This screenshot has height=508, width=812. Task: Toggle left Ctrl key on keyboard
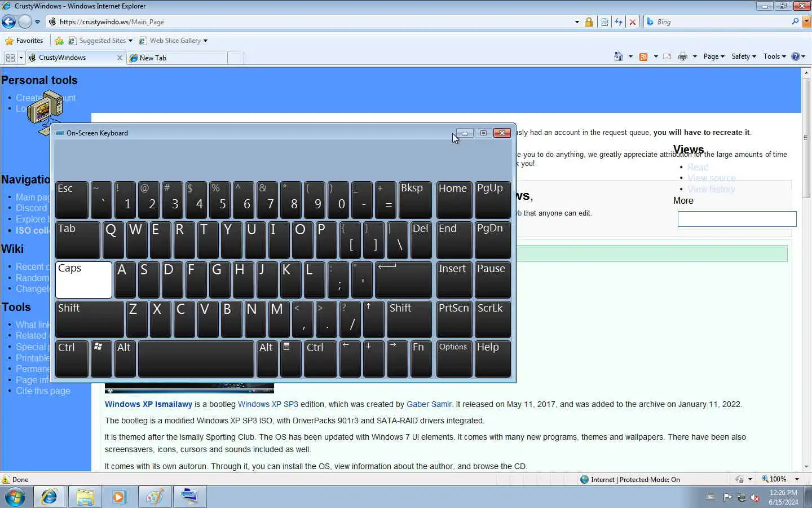(x=72, y=358)
